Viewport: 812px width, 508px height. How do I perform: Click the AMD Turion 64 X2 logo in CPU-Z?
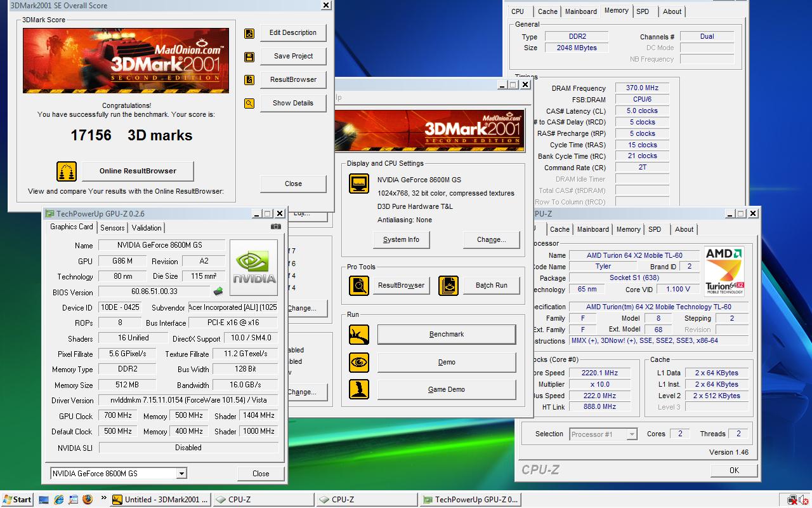click(724, 271)
